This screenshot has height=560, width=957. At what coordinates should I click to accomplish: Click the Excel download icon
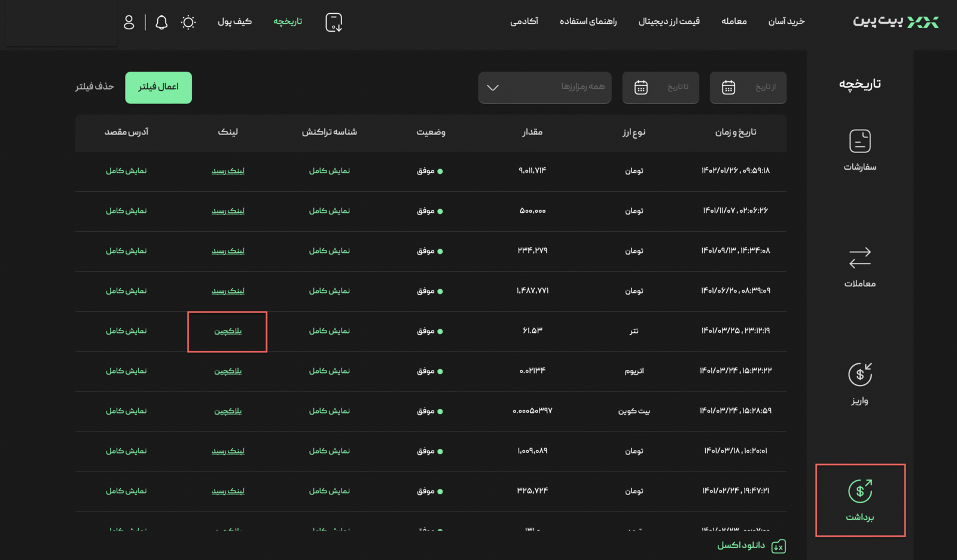[778, 546]
